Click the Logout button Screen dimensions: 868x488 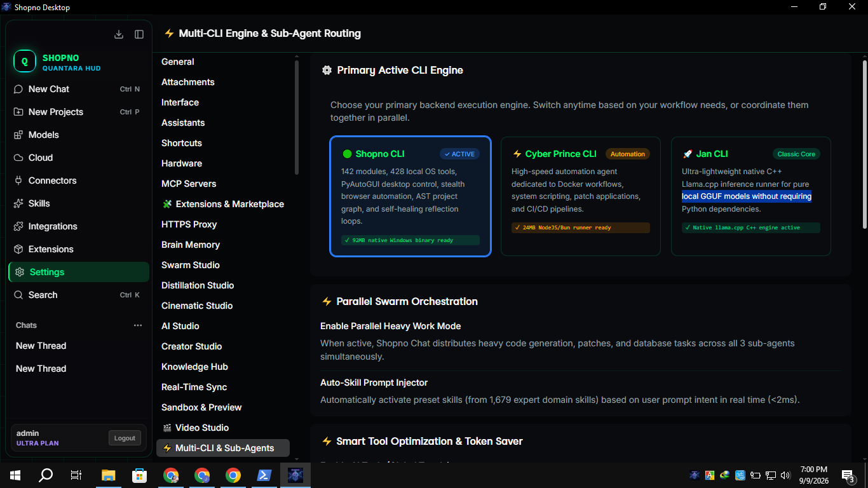click(125, 438)
